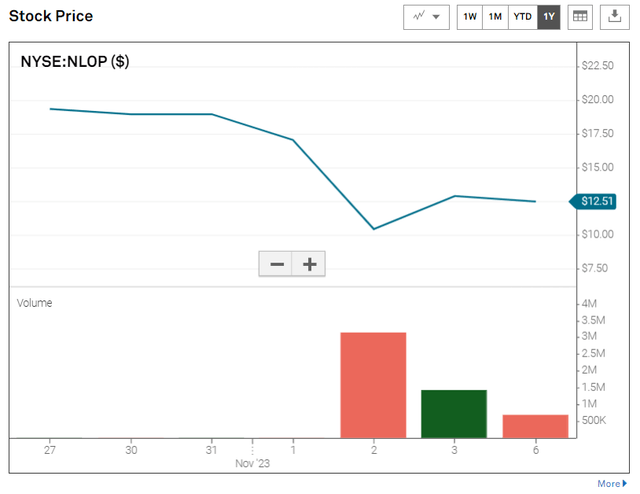
Task: Click the red volume bar for date 2
Action: [x=373, y=385]
